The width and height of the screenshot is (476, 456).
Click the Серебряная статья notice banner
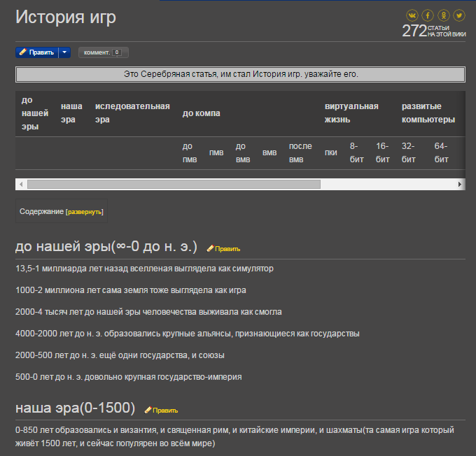click(240, 74)
